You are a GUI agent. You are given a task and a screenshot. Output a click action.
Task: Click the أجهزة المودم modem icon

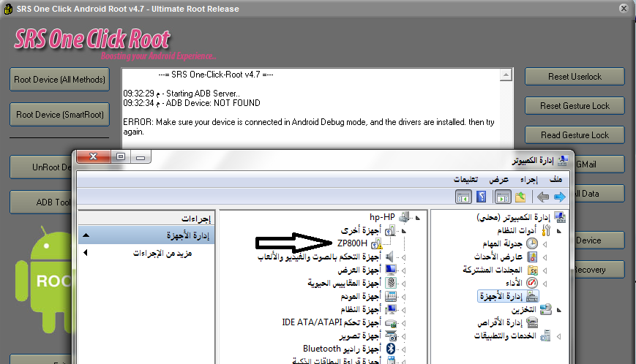(391, 296)
